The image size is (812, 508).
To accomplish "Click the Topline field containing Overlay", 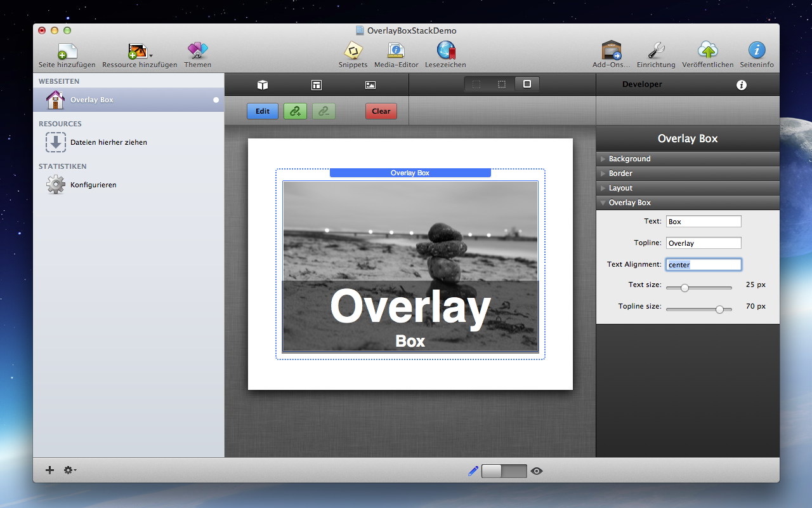I will (703, 243).
